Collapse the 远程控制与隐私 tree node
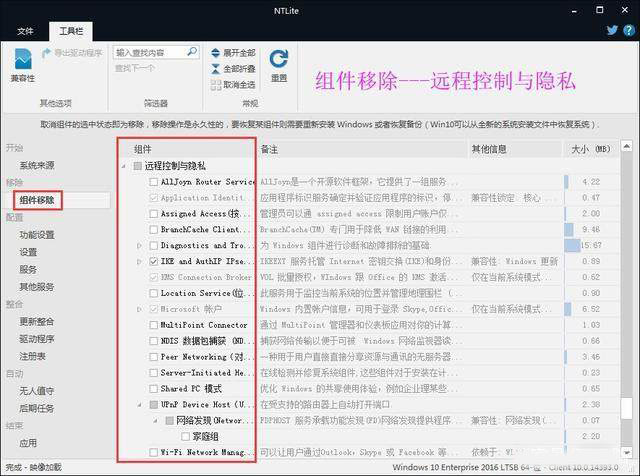 [124, 166]
